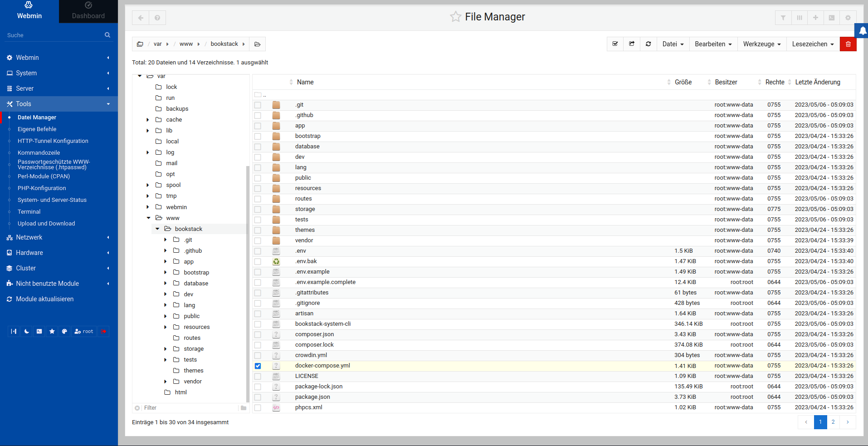Select the composer.json checkbox
The image size is (868, 446).
(258, 334)
